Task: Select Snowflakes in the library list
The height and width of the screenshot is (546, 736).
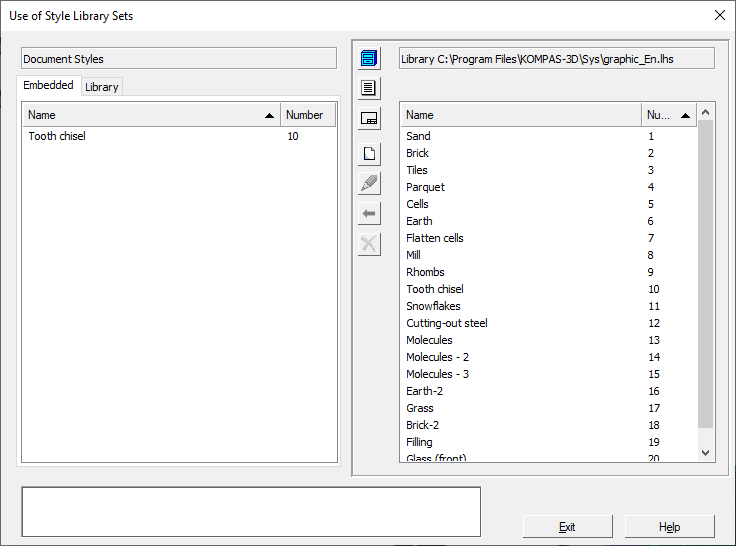Action: tap(433, 306)
